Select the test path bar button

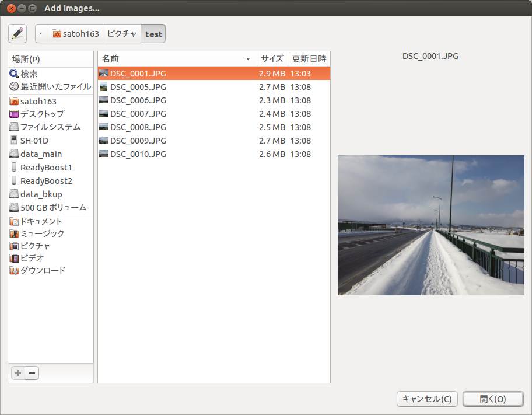[x=153, y=34]
